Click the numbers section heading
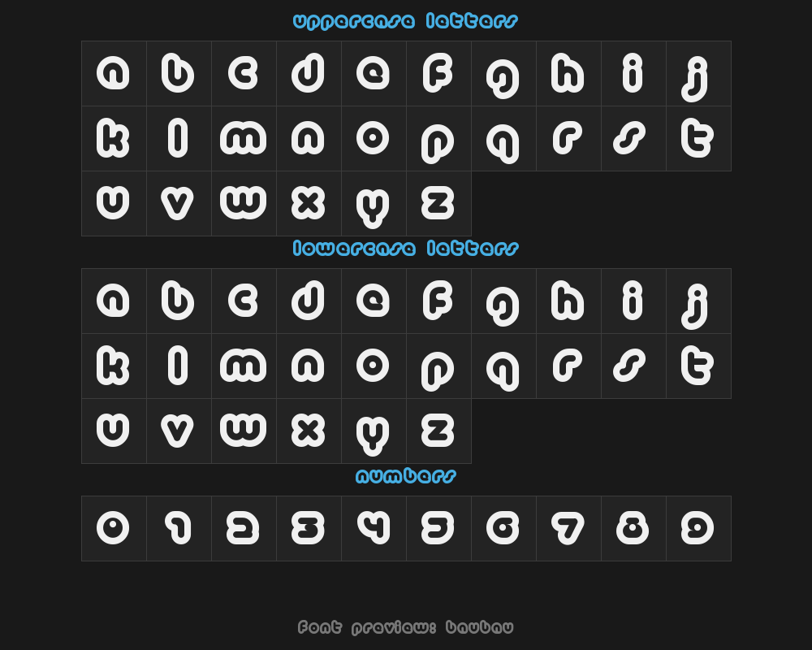812x650 pixels. click(405, 476)
